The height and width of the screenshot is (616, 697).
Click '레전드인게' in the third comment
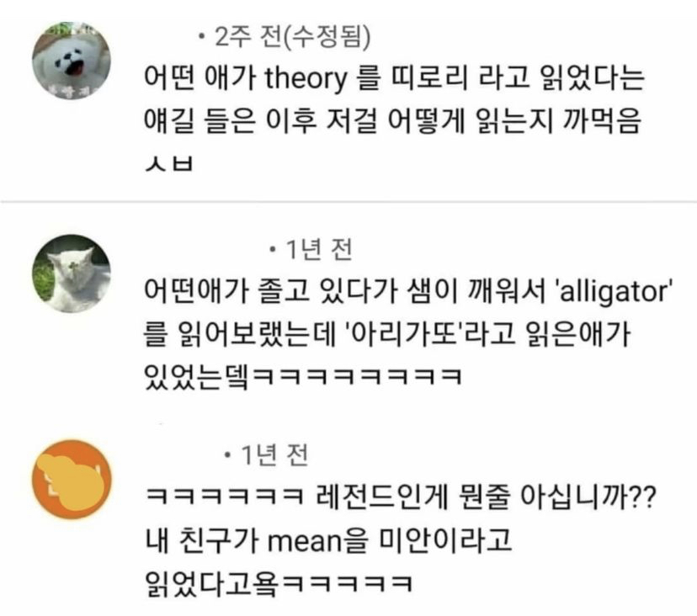coord(380,497)
